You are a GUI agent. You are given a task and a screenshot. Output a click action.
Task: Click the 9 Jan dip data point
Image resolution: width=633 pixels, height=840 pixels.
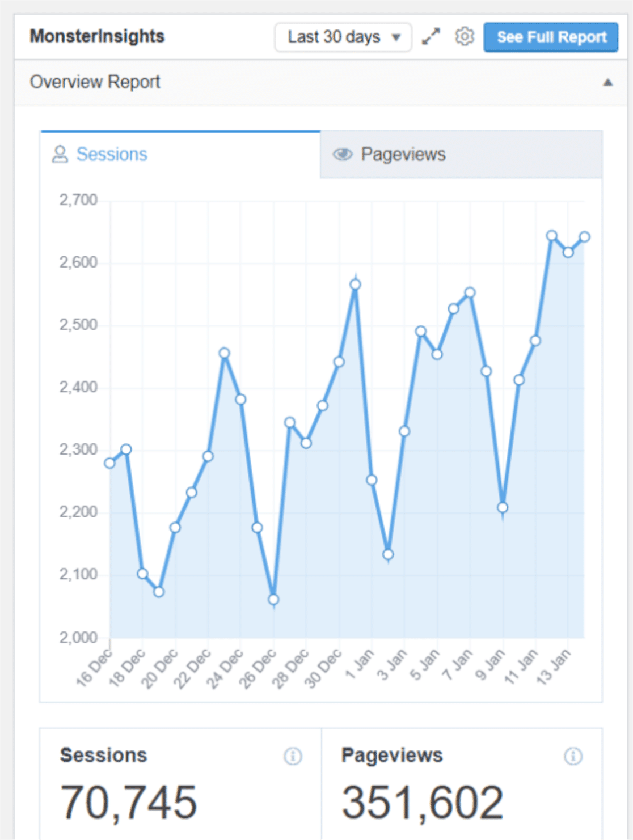coord(503,507)
